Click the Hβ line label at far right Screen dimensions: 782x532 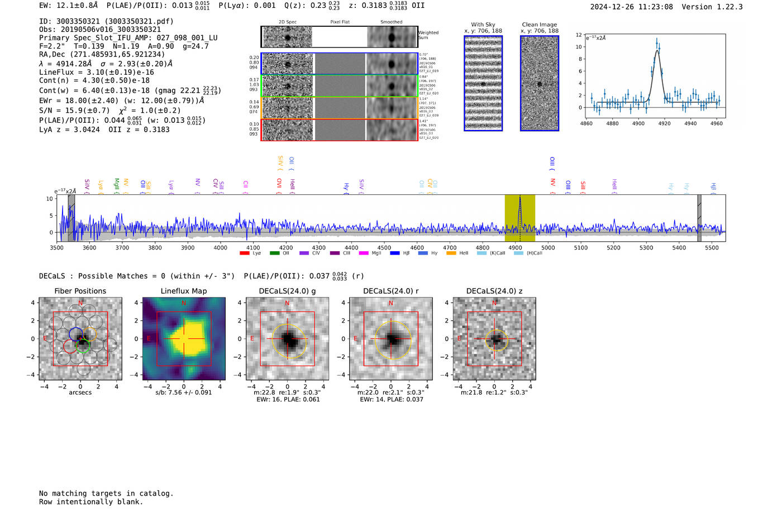(713, 188)
